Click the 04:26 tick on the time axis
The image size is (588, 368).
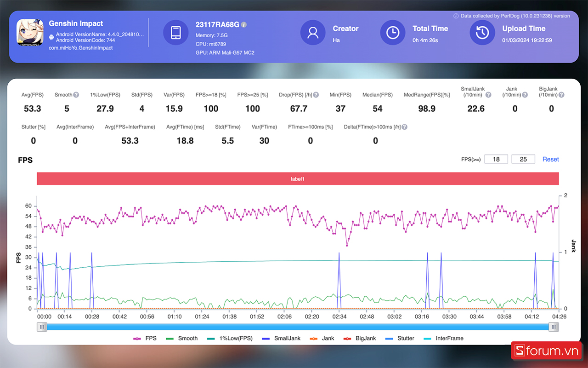coord(559,316)
